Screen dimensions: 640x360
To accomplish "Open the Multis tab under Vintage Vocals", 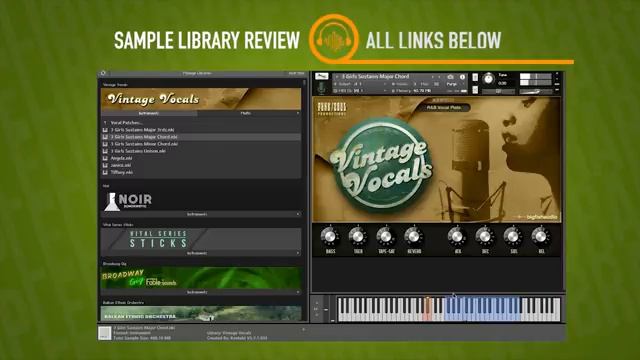I will [x=246, y=113].
